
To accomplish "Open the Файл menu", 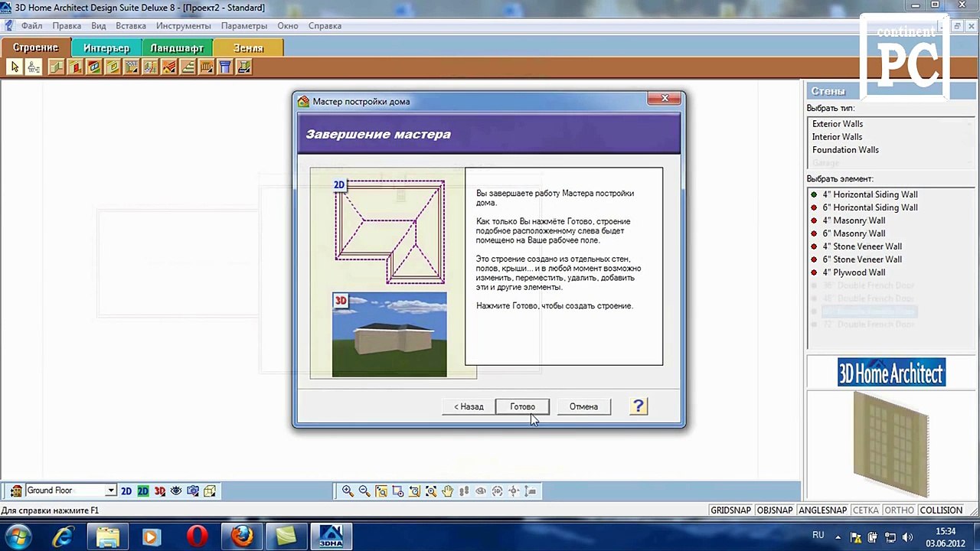I will click(31, 26).
